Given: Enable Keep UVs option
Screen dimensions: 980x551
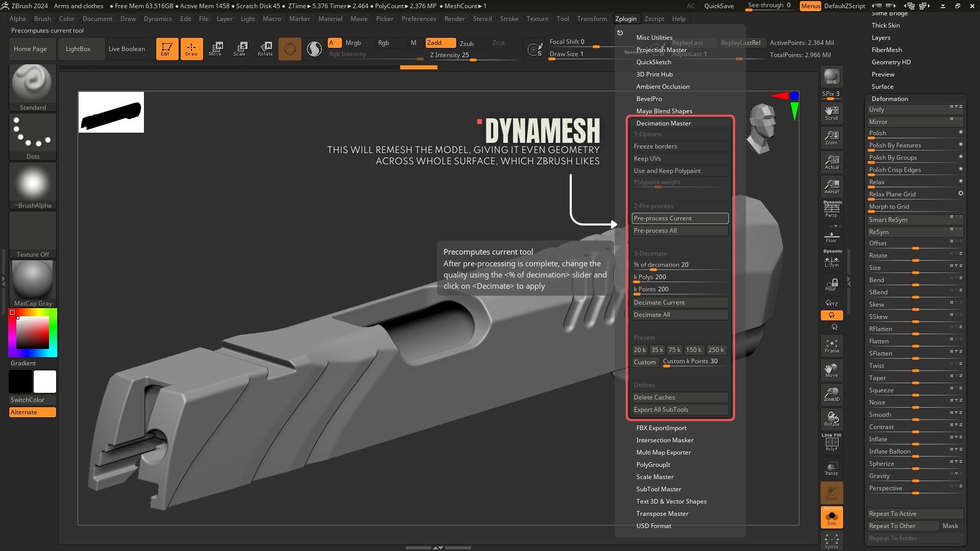Looking at the screenshot, I should point(679,159).
